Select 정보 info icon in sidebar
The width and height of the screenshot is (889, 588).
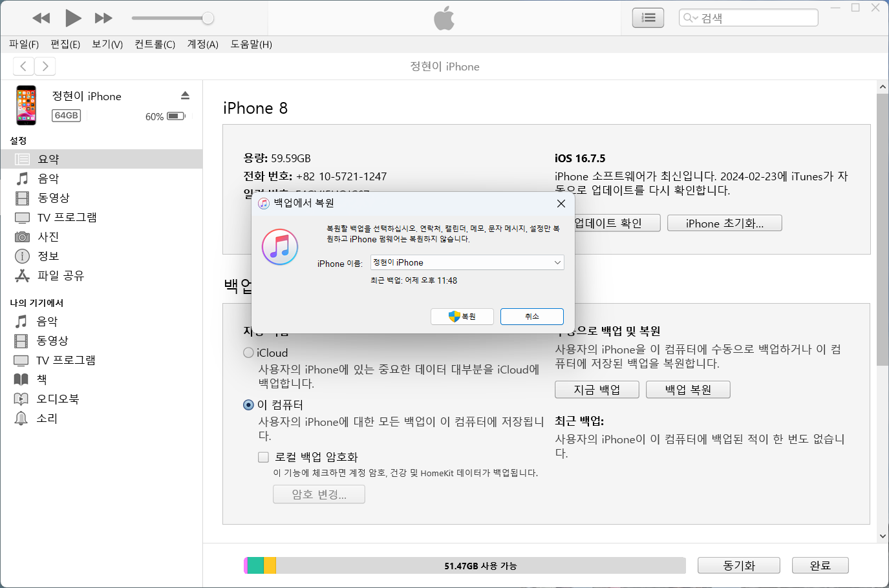(x=23, y=256)
